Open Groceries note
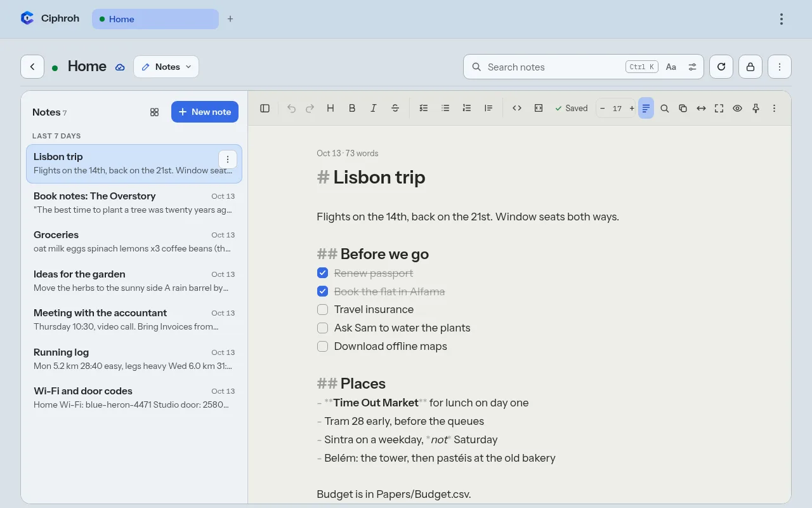 (x=134, y=242)
